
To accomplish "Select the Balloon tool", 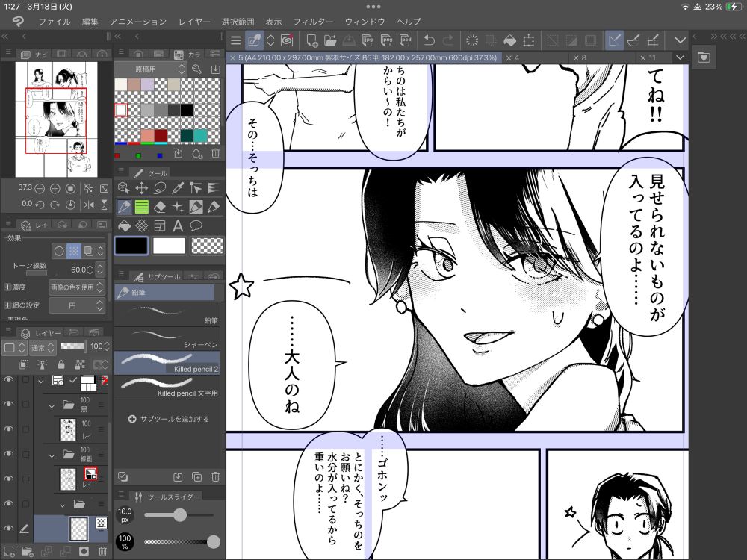I will [x=196, y=225].
